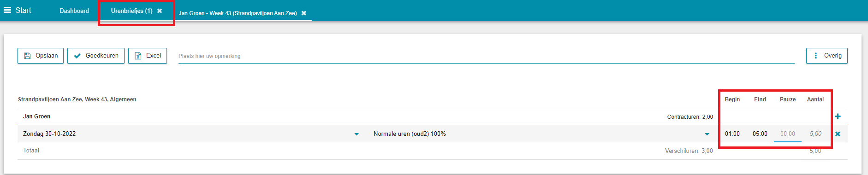Viewport: 868px width, 175px height.
Task: Select the Jan Groen - Week 43 tab
Action: tap(238, 13)
